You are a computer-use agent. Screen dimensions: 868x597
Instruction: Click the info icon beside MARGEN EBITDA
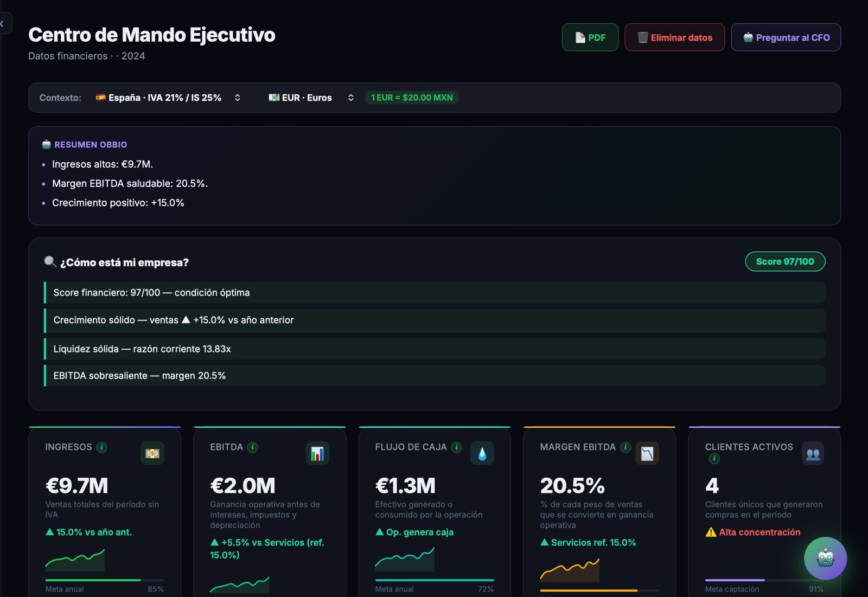pyautogui.click(x=626, y=447)
